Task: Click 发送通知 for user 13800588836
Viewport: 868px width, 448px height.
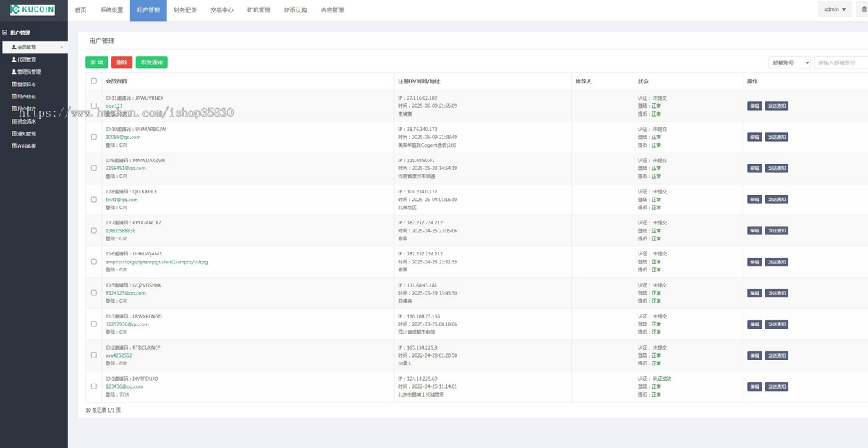Action: coord(777,230)
